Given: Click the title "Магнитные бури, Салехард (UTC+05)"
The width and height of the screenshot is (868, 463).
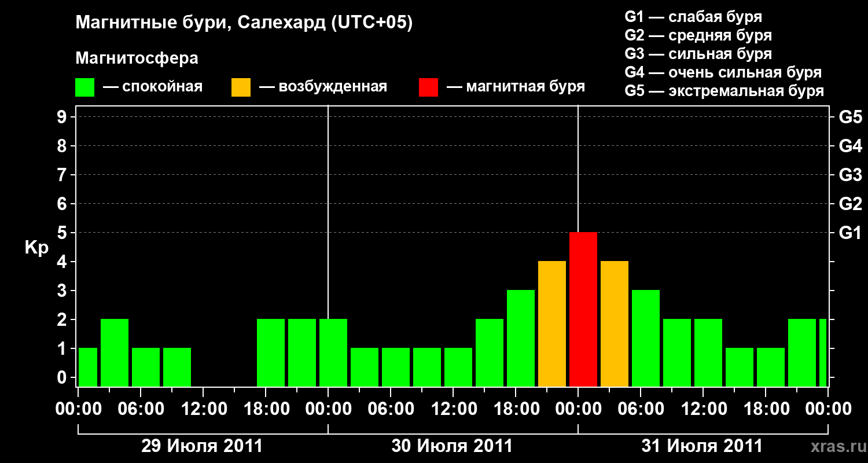Looking at the screenshot, I should (244, 23).
